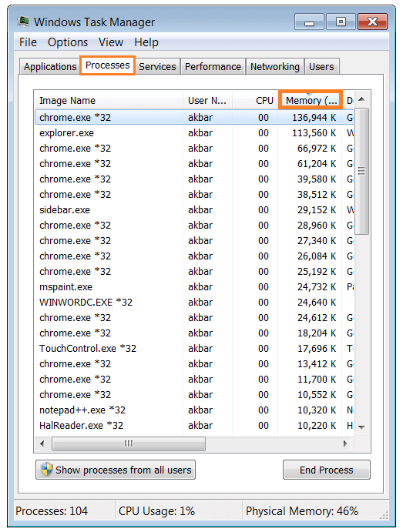Click the vertical scrollbar up arrow

pyautogui.click(x=361, y=99)
